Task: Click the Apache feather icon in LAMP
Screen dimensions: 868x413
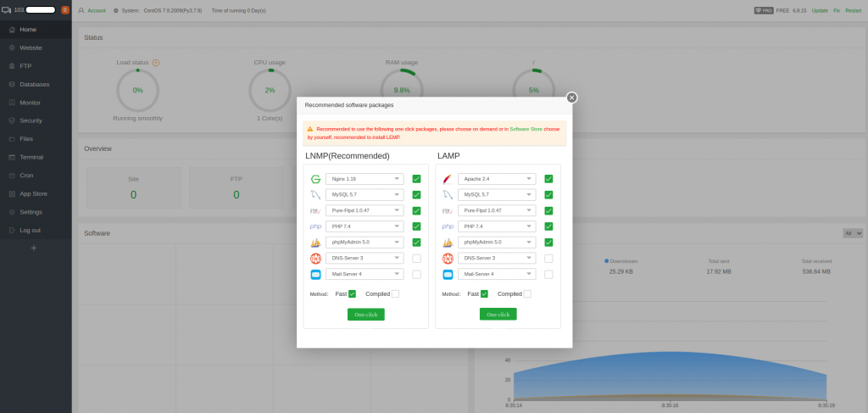Action: (448, 179)
